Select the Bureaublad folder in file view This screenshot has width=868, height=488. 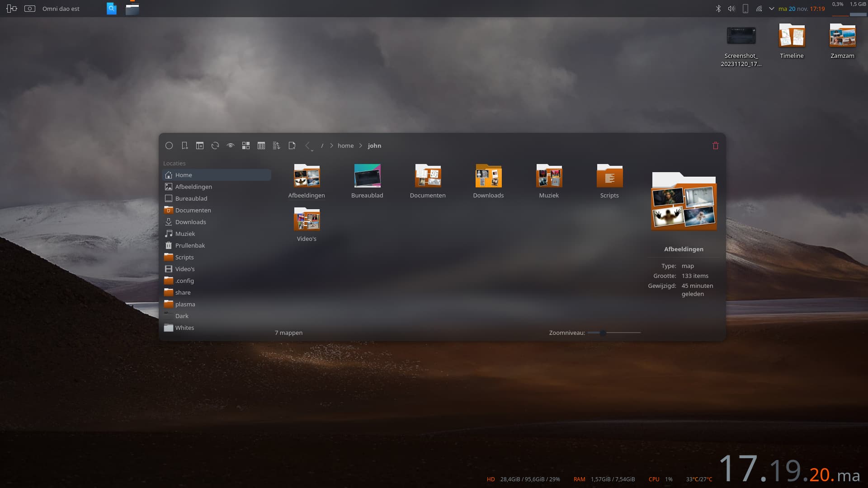coord(367,181)
